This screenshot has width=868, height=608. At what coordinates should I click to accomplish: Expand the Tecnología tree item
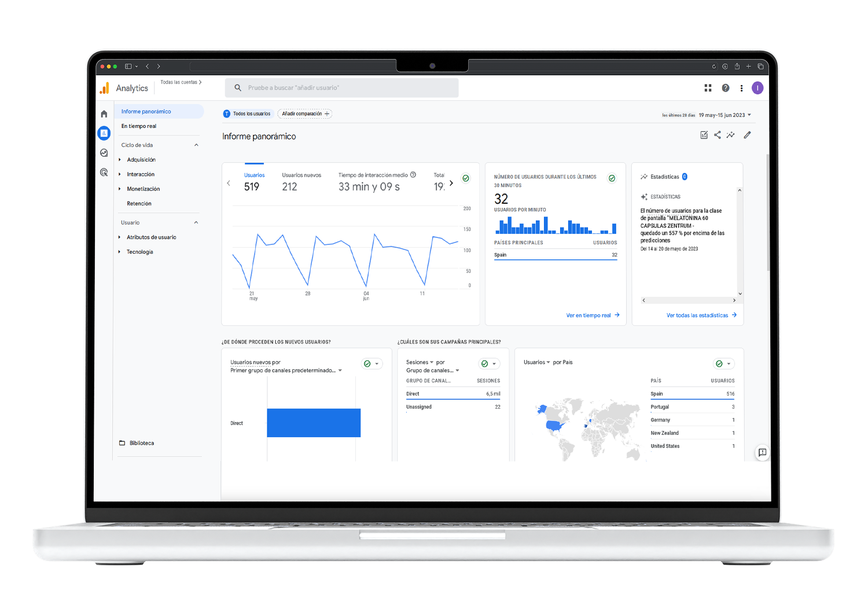click(120, 252)
